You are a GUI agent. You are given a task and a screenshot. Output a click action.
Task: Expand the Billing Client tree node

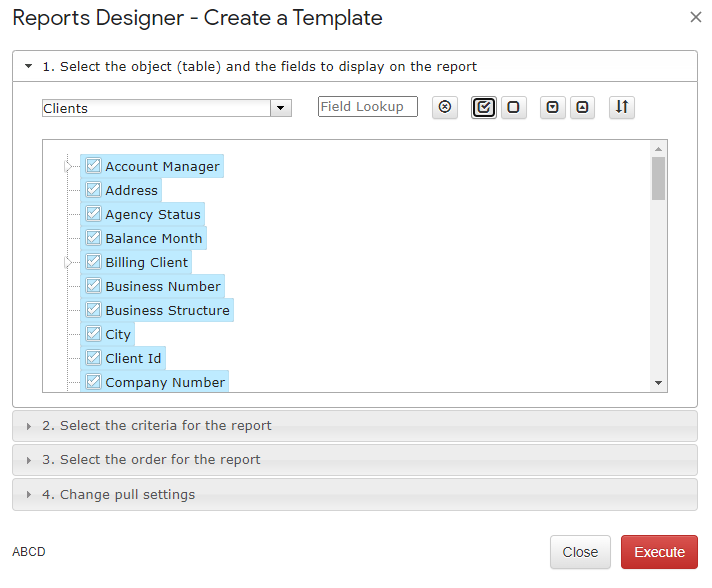68,262
